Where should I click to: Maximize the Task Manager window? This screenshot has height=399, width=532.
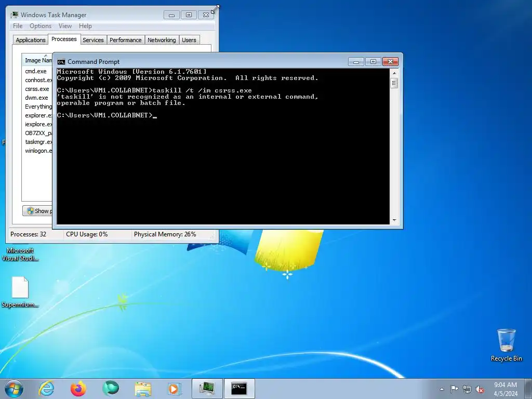189,15
